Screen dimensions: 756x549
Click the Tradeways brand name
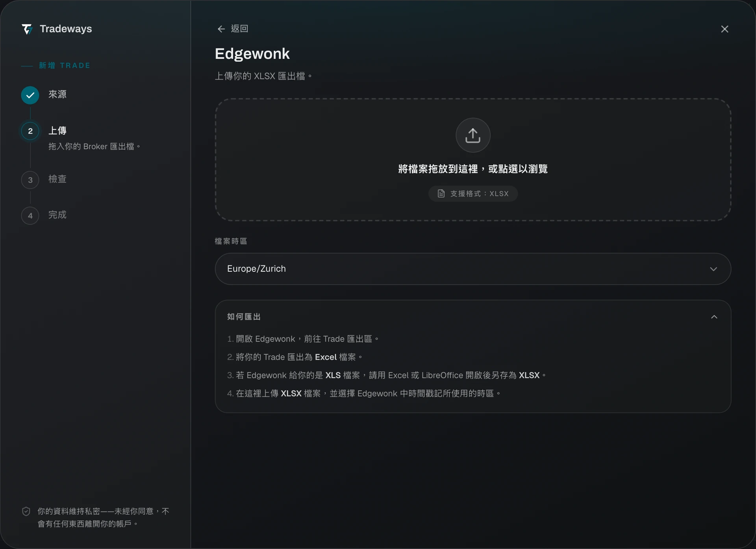66,29
